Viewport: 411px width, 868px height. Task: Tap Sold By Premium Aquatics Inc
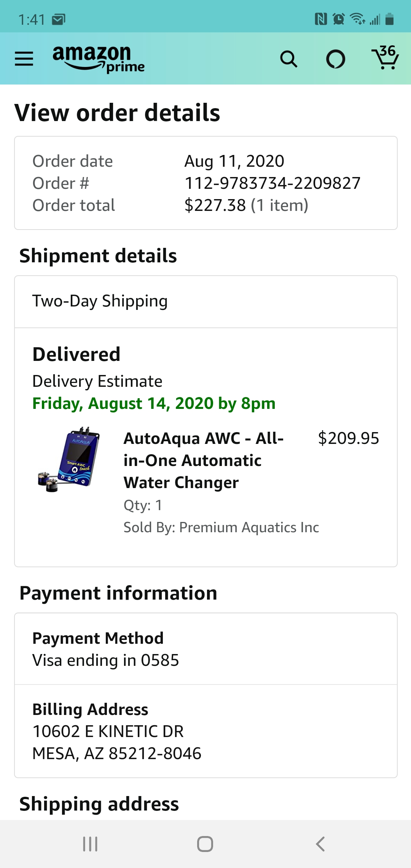pyautogui.click(x=221, y=527)
